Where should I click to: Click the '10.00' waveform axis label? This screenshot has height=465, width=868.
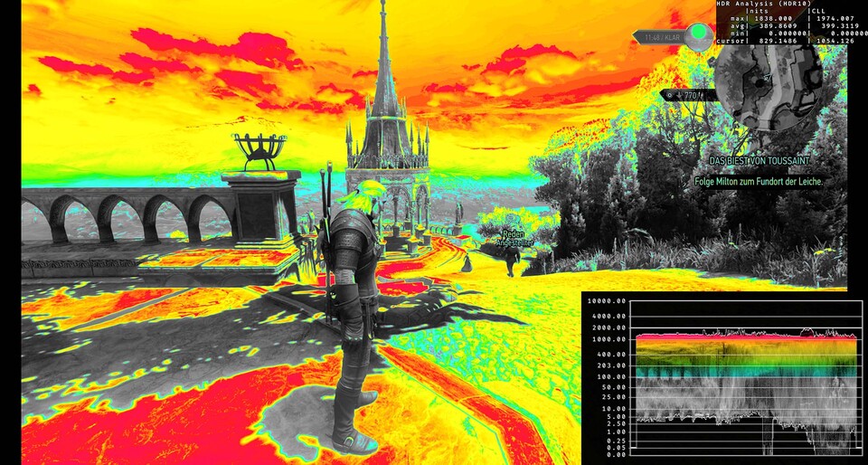pos(613,409)
